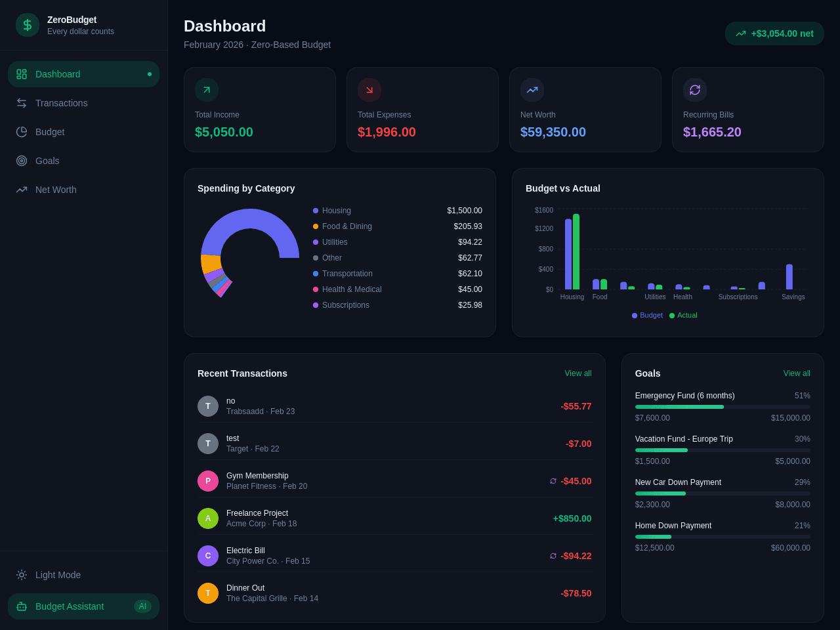Open the Net Worth page
This screenshot has height=630, width=840.
pos(83,190)
